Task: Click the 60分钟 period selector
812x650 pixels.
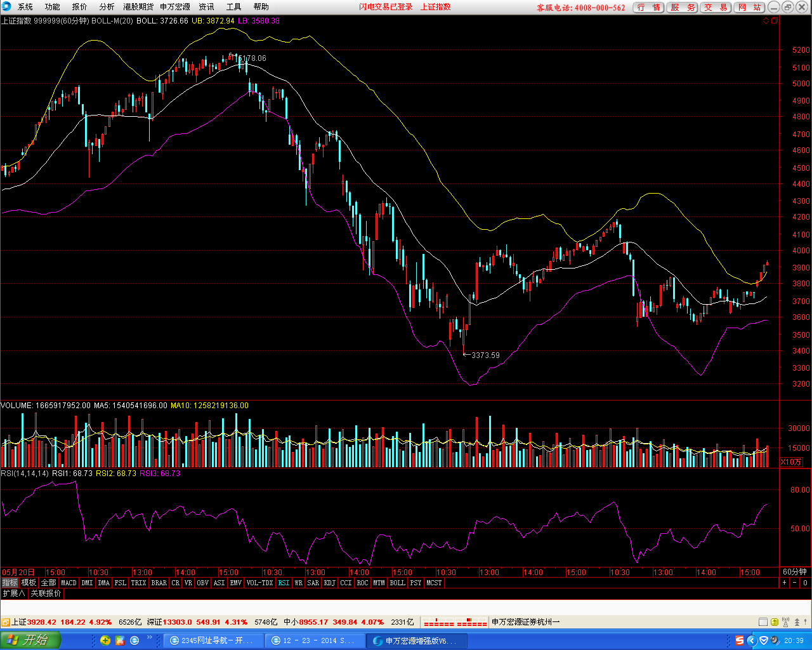Action: pyautogui.click(x=795, y=572)
